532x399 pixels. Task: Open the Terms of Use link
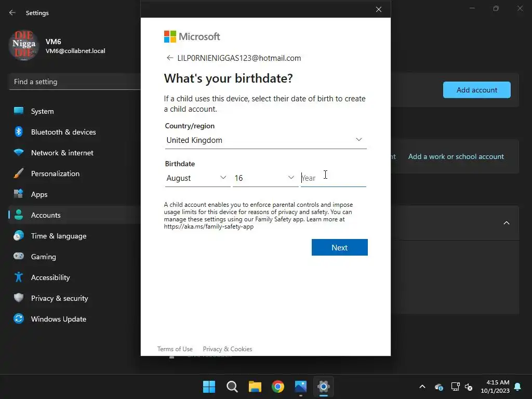coord(175,349)
